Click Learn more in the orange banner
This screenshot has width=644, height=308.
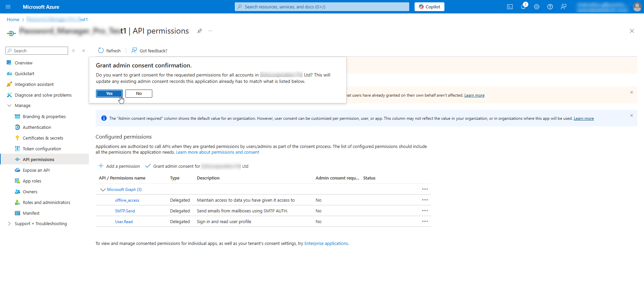click(474, 95)
